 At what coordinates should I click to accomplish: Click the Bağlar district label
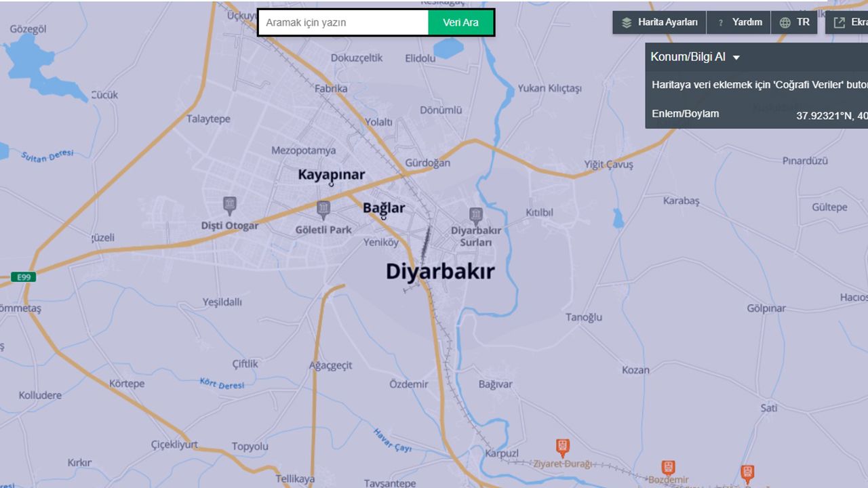click(384, 208)
